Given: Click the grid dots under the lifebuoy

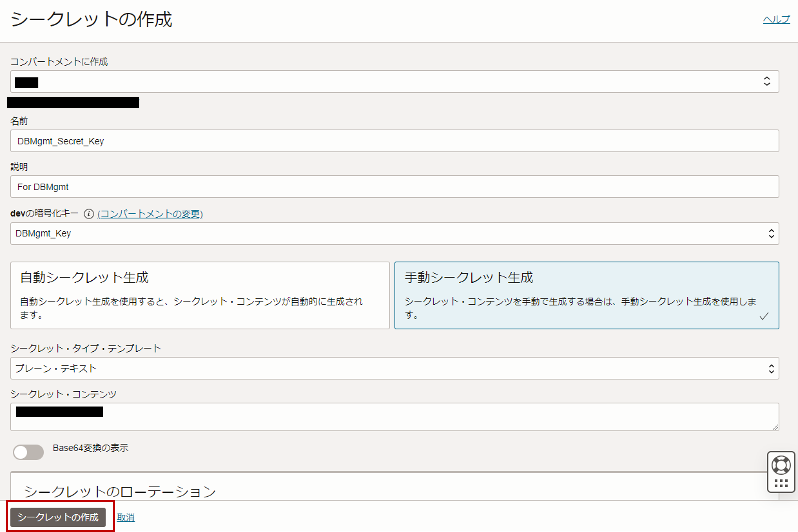Looking at the screenshot, I should tap(781, 484).
